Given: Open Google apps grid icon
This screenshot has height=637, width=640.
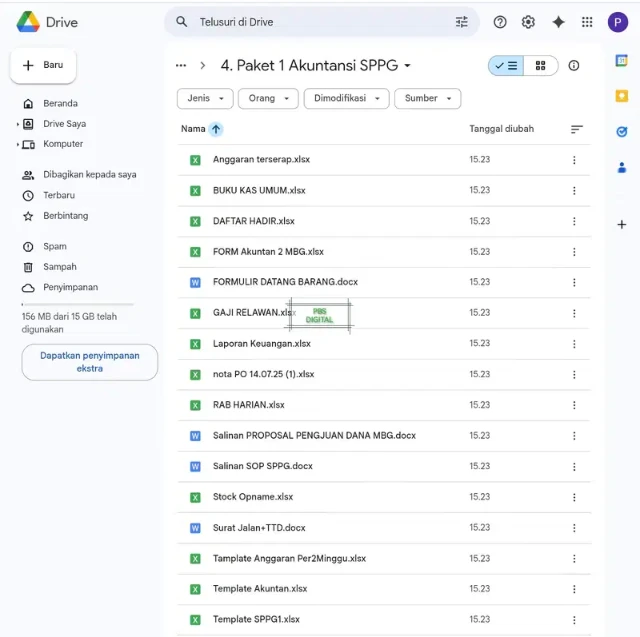Looking at the screenshot, I should (587, 22).
